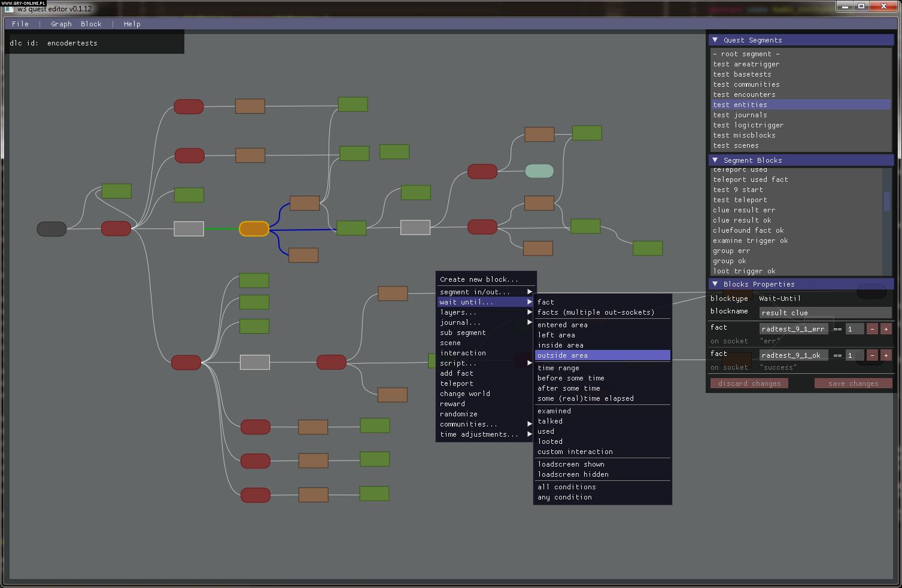902x588 pixels.
Task: Collapse the Segment Blocks panel
Action: [715, 160]
